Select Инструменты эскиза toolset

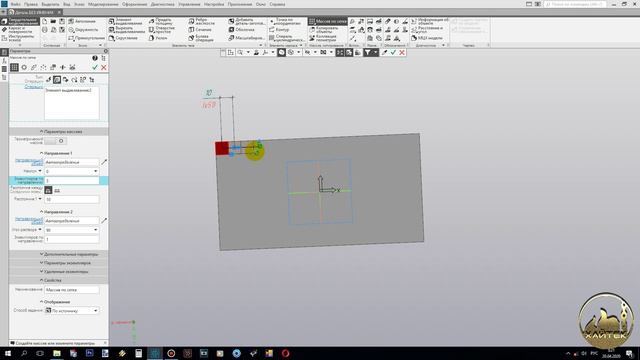[20, 38]
